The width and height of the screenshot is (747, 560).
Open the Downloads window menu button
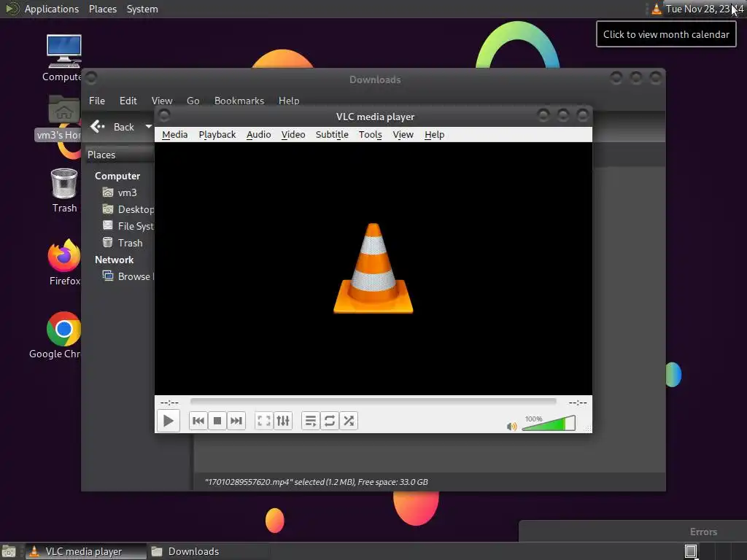click(91, 77)
